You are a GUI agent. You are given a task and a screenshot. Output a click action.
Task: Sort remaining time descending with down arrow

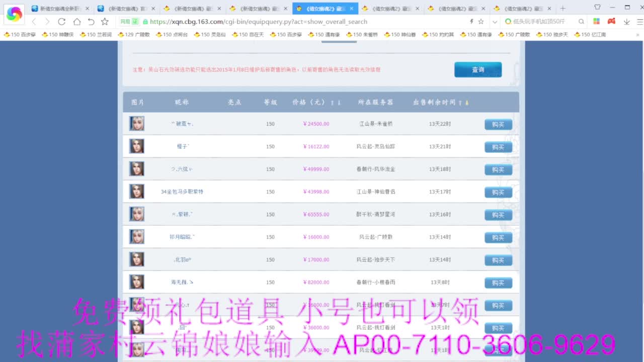467,103
